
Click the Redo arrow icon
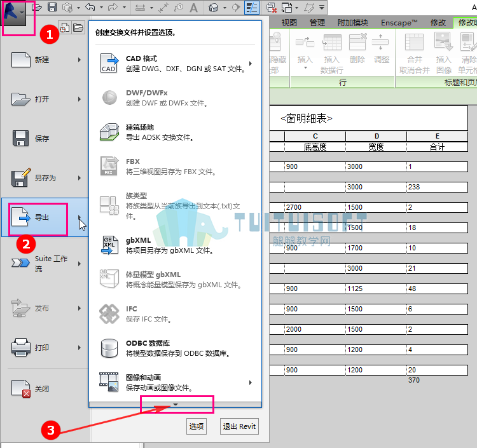click(113, 7)
